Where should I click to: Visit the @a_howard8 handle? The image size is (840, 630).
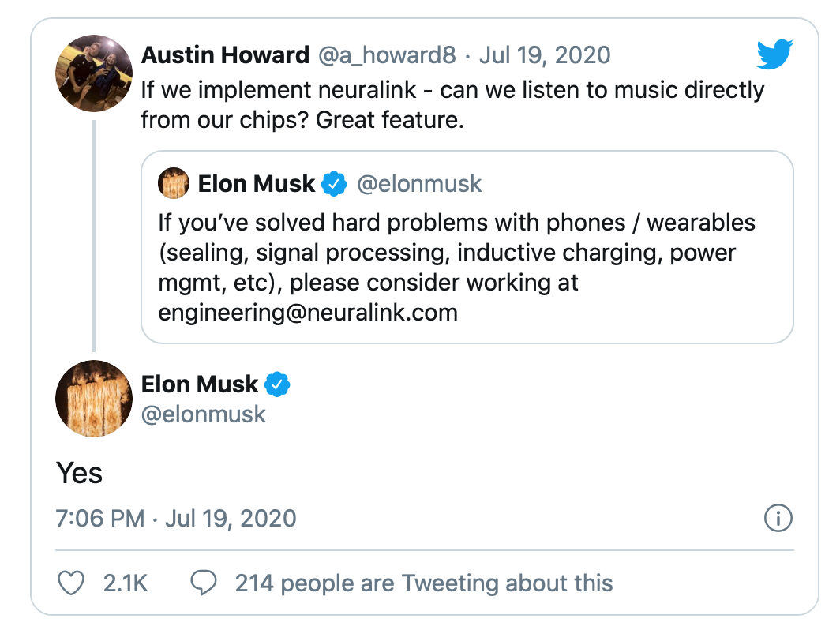387,54
